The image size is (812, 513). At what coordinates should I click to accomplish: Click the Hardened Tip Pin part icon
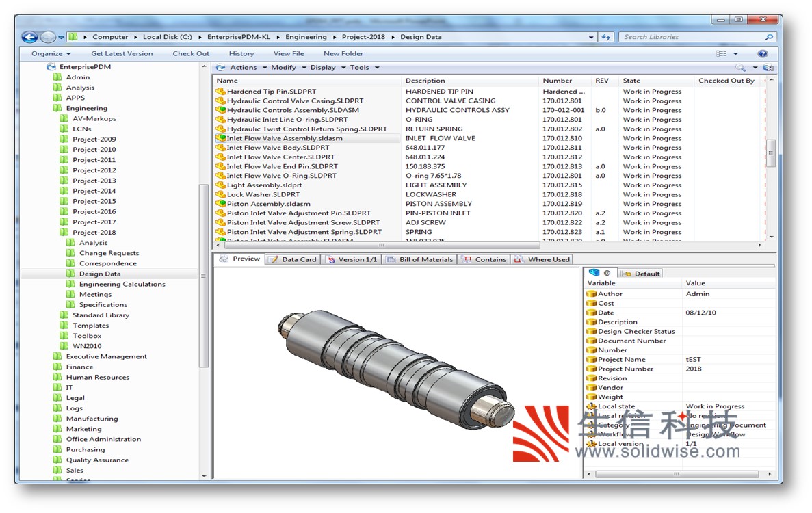[220, 92]
